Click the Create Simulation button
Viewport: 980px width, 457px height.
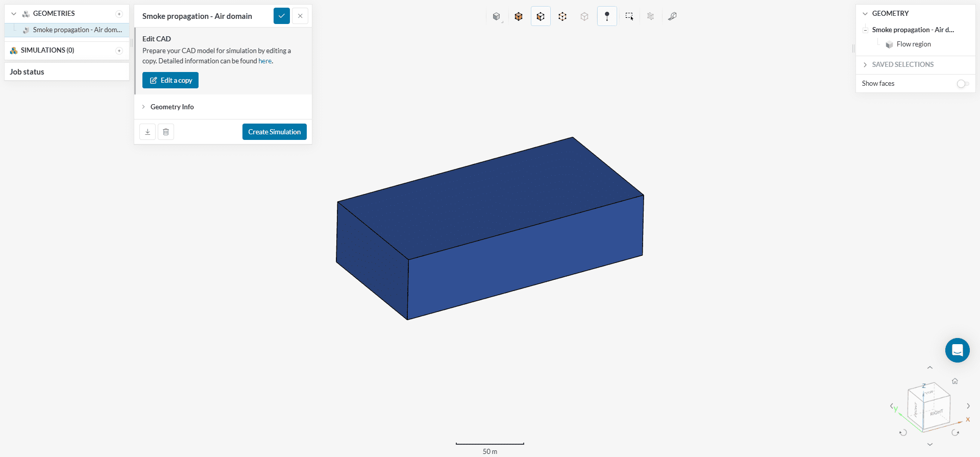click(x=274, y=132)
